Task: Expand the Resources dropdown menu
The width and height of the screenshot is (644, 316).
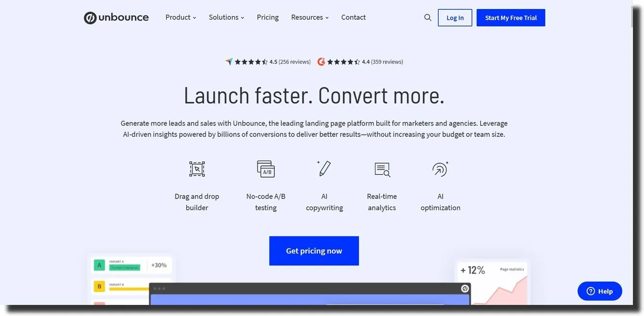Action: click(309, 17)
